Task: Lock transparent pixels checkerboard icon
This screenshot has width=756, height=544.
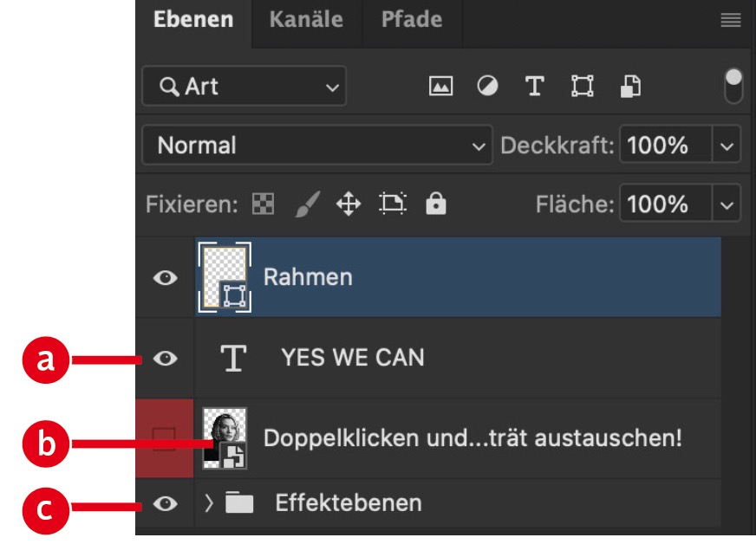Action: click(262, 204)
